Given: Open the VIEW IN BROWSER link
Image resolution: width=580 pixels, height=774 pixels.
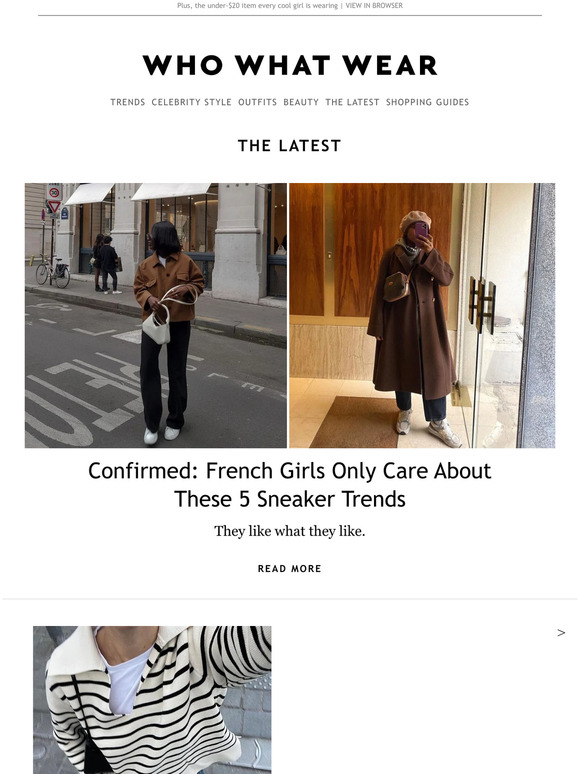Looking at the screenshot, I should click(374, 5).
